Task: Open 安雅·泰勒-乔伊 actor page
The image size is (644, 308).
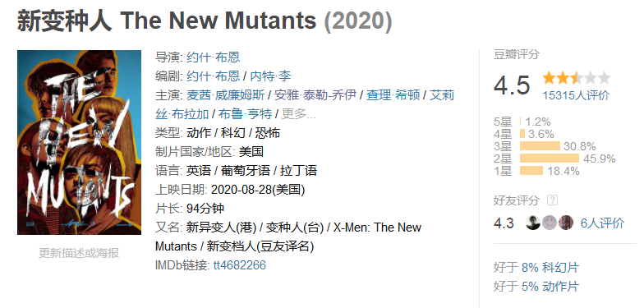Action: [315, 95]
